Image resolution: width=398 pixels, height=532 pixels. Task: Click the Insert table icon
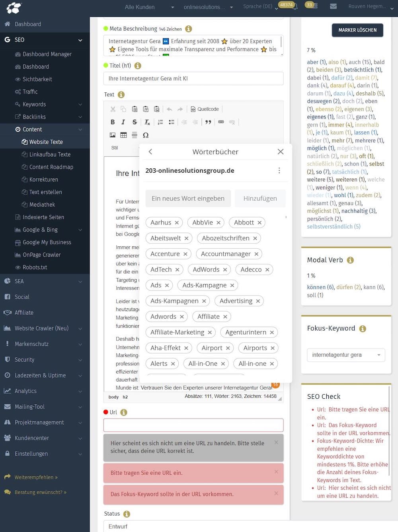point(123,135)
